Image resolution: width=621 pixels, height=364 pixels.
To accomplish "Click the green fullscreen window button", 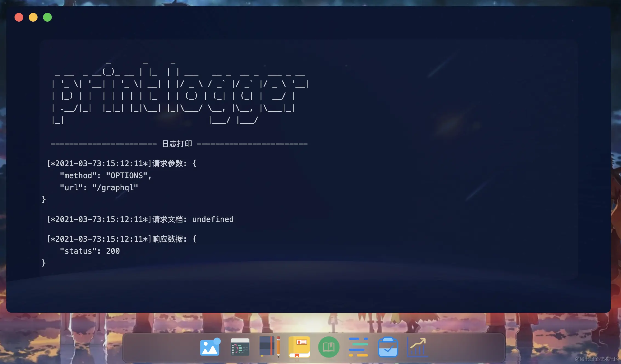I will coord(47,17).
